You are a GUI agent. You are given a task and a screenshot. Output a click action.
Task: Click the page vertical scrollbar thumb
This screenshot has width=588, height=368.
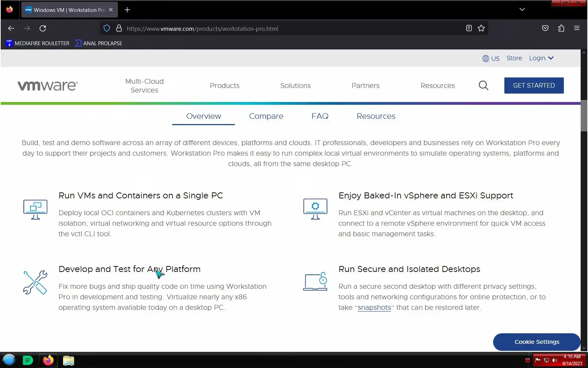click(584, 116)
